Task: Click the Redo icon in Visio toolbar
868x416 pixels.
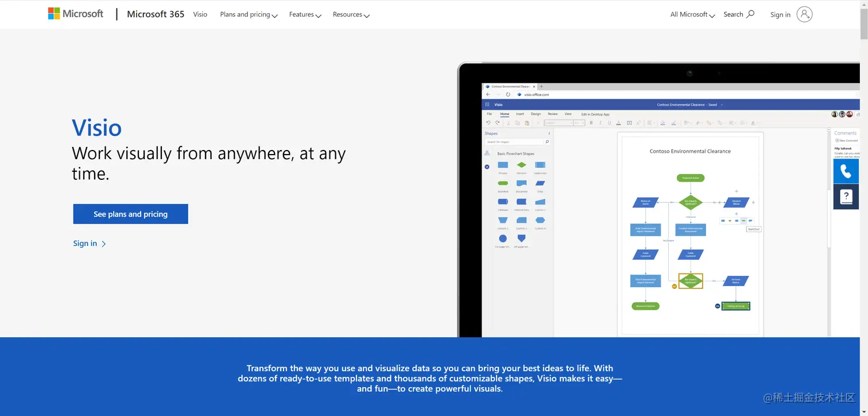Action: point(497,122)
